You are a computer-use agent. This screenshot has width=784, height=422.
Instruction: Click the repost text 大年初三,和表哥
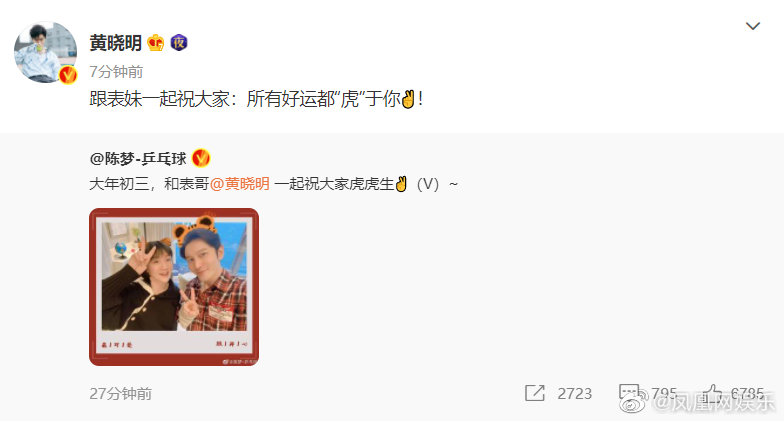(x=150, y=184)
